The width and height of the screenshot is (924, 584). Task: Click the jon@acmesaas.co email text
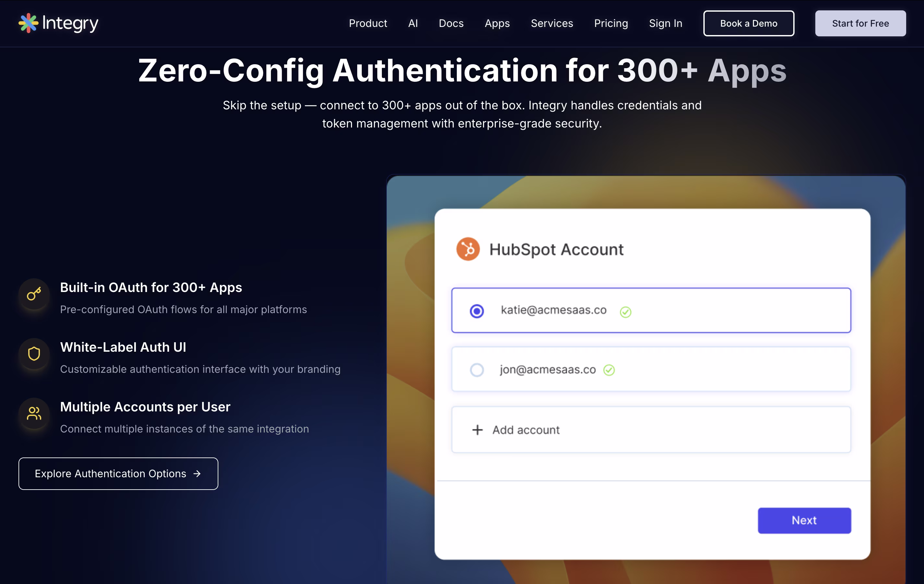(x=548, y=370)
